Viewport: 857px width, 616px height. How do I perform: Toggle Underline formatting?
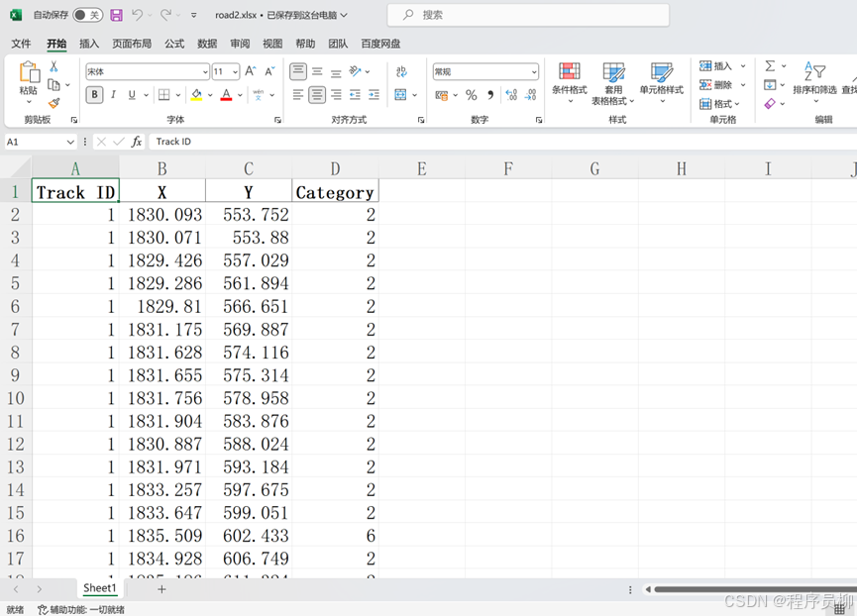(x=132, y=95)
